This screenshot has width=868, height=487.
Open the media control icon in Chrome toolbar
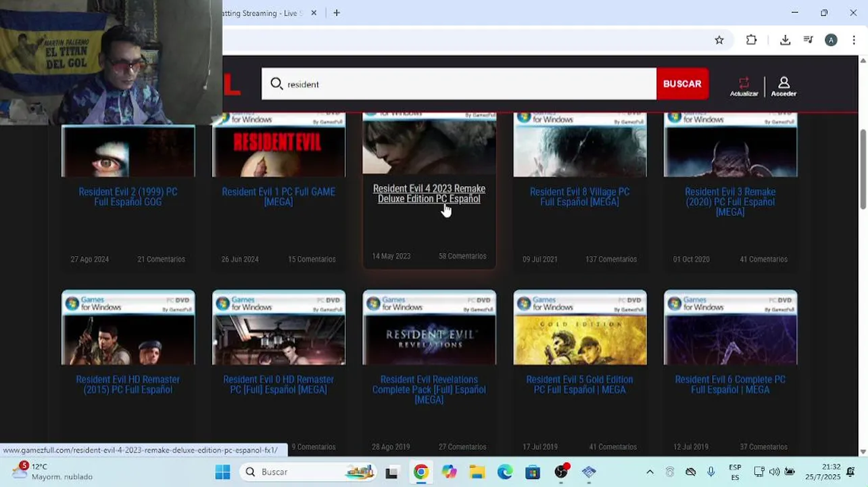click(x=808, y=40)
